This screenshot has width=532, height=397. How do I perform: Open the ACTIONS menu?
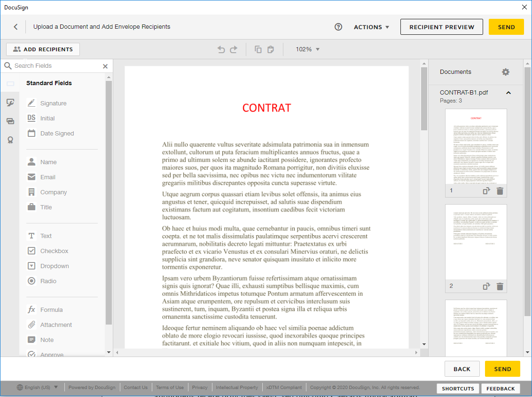point(371,27)
